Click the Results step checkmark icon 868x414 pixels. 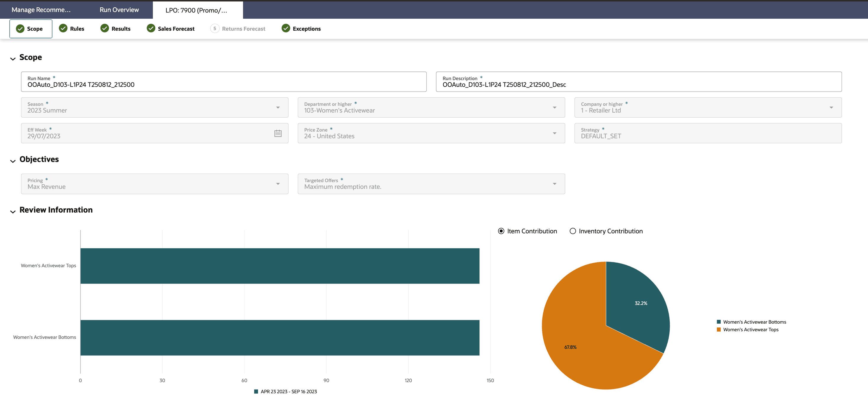point(105,28)
